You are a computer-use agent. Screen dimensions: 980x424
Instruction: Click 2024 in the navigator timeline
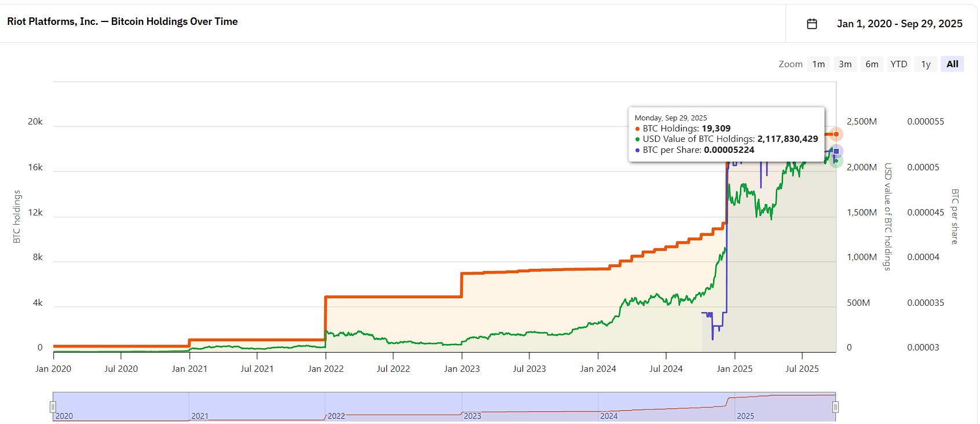point(609,416)
